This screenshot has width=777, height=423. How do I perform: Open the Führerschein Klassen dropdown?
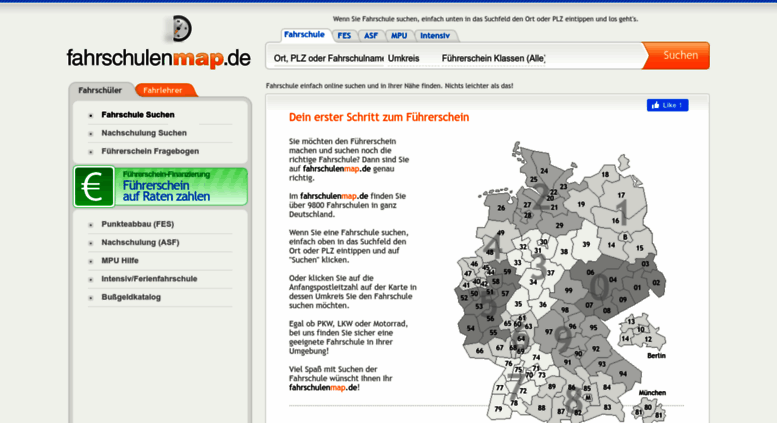(x=493, y=58)
